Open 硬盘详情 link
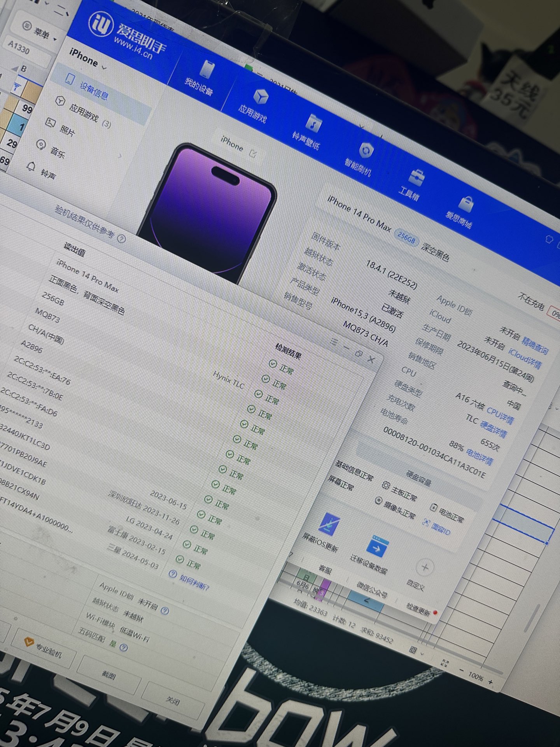The height and width of the screenshot is (747, 560). (493, 428)
